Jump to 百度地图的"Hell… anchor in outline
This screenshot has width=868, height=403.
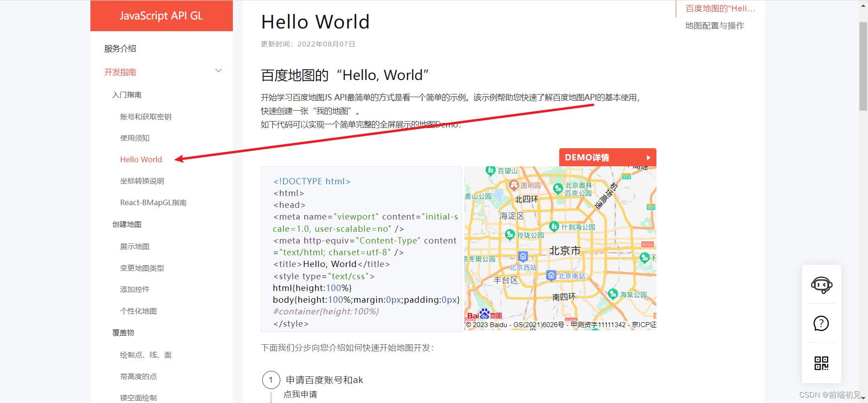coord(720,9)
